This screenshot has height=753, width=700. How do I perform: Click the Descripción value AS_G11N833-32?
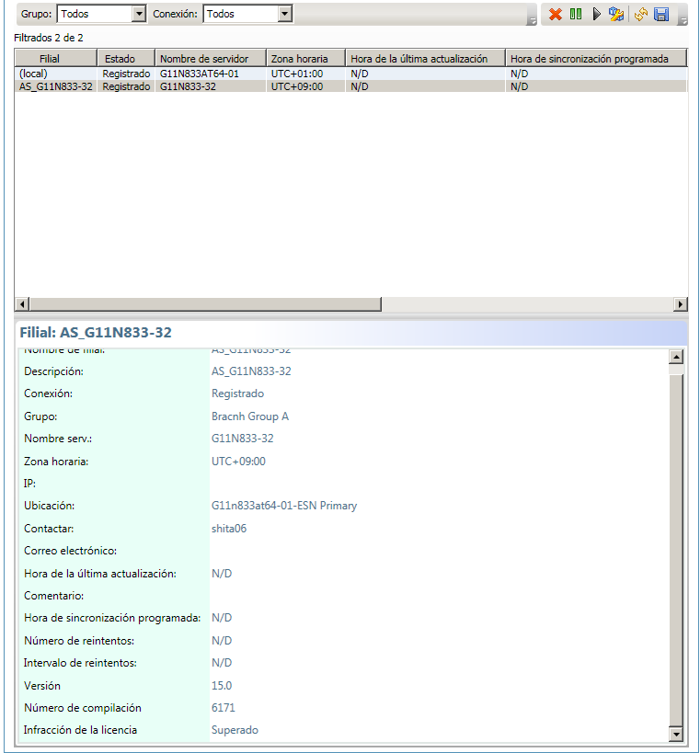(251, 371)
